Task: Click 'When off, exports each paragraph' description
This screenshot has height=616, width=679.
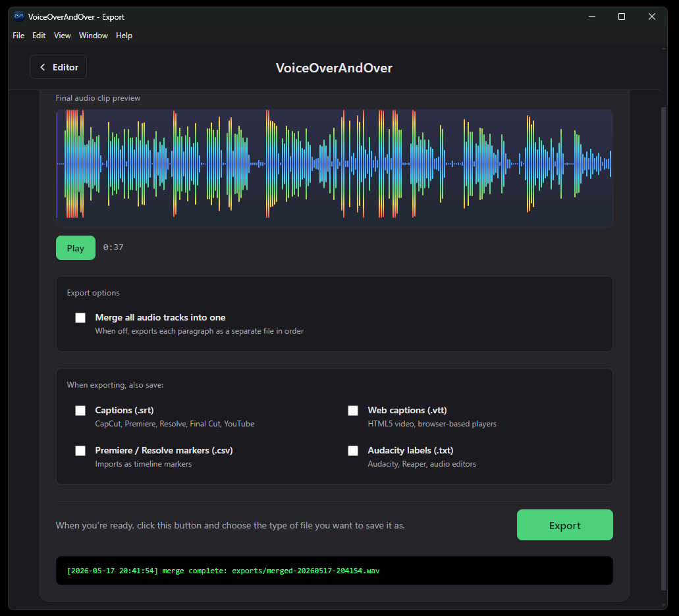Action: [199, 331]
